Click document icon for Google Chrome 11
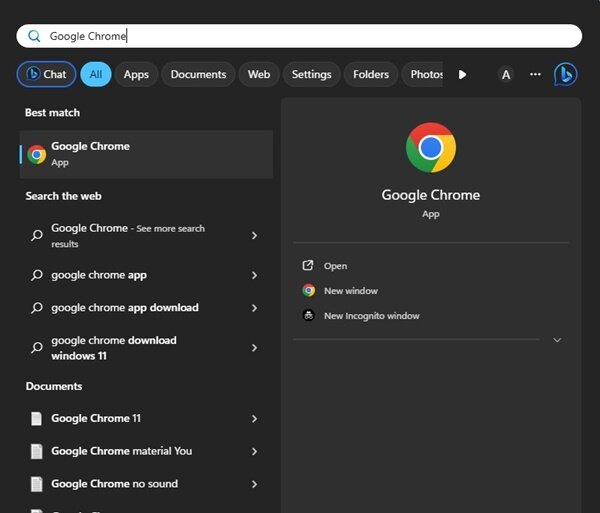Image resolution: width=600 pixels, height=513 pixels. click(36, 419)
